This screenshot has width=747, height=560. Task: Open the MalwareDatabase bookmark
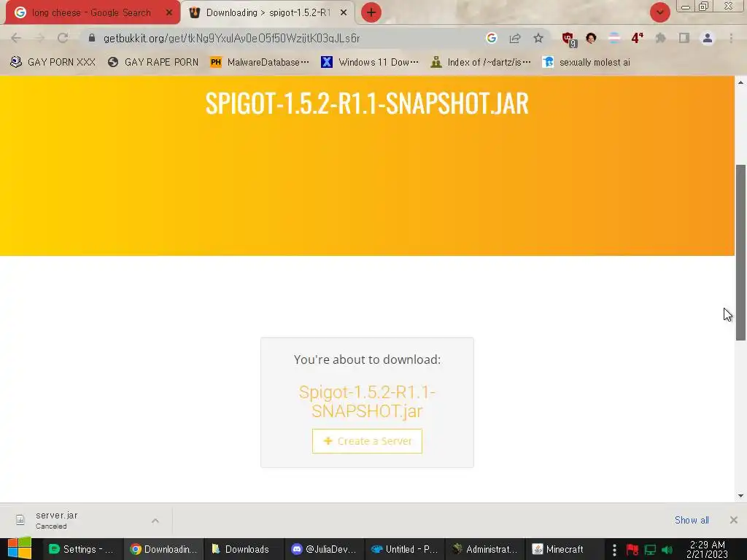click(260, 63)
